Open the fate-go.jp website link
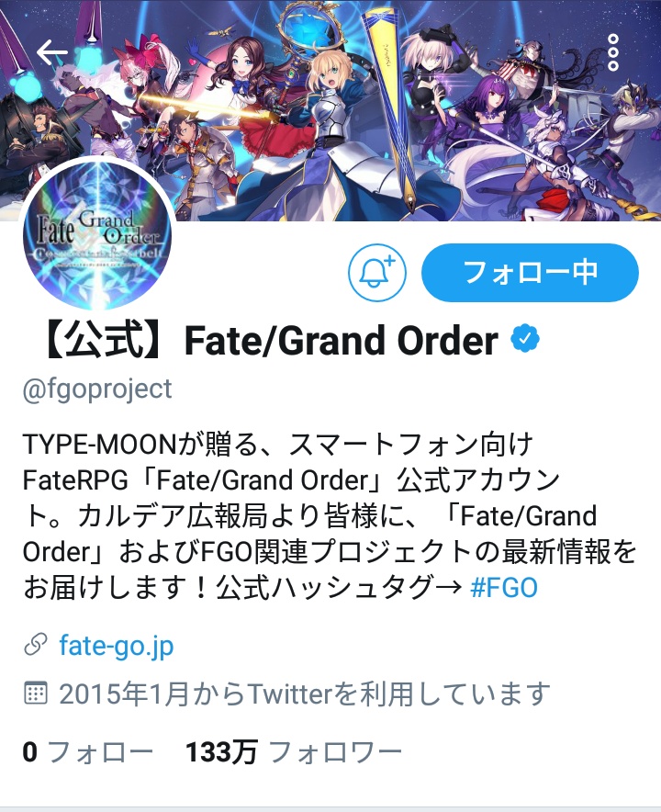The height and width of the screenshot is (812, 661). pos(117,647)
